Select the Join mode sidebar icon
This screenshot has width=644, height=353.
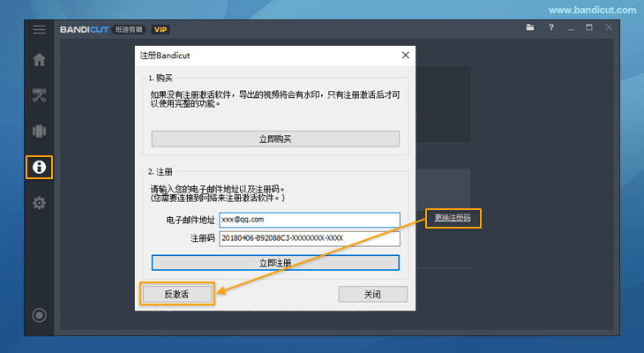point(39,131)
